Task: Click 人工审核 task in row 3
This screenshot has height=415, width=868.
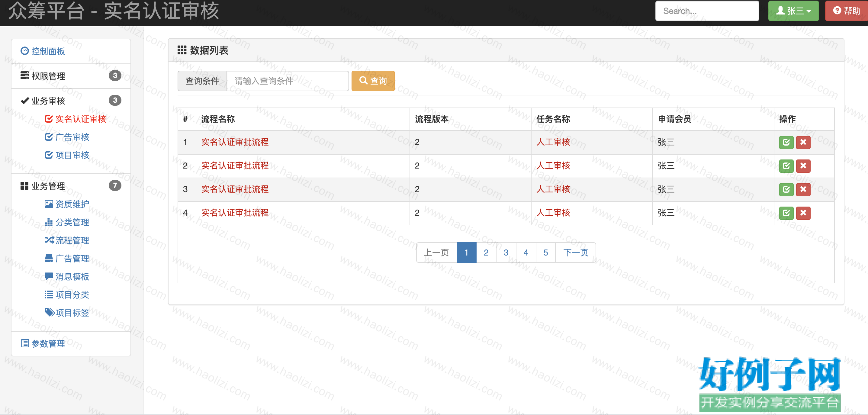Action: click(553, 189)
